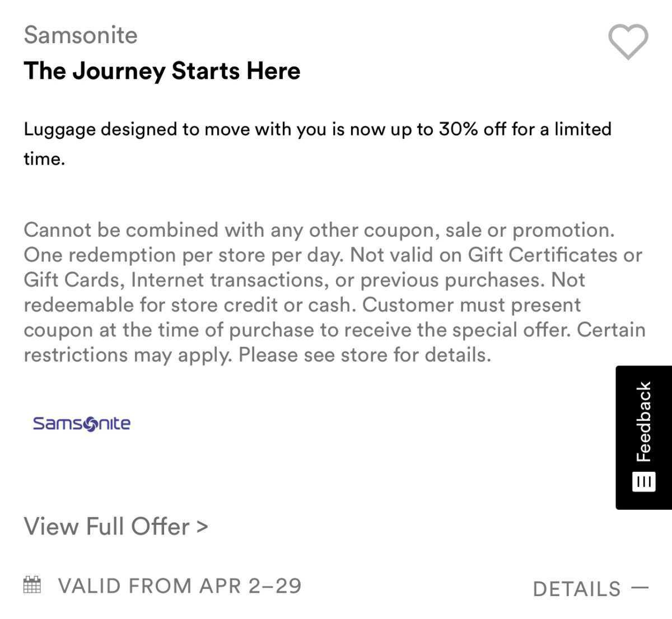Click the 30% off luggage description
Viewport: 672px width, 619px height.
[x=317, y=129]
